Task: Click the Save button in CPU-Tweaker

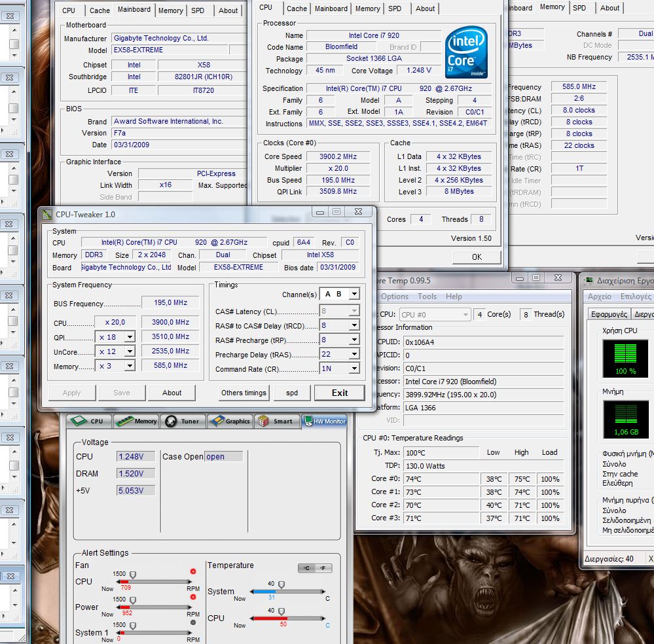Action: pyautogui.click(x=121, y=393)
